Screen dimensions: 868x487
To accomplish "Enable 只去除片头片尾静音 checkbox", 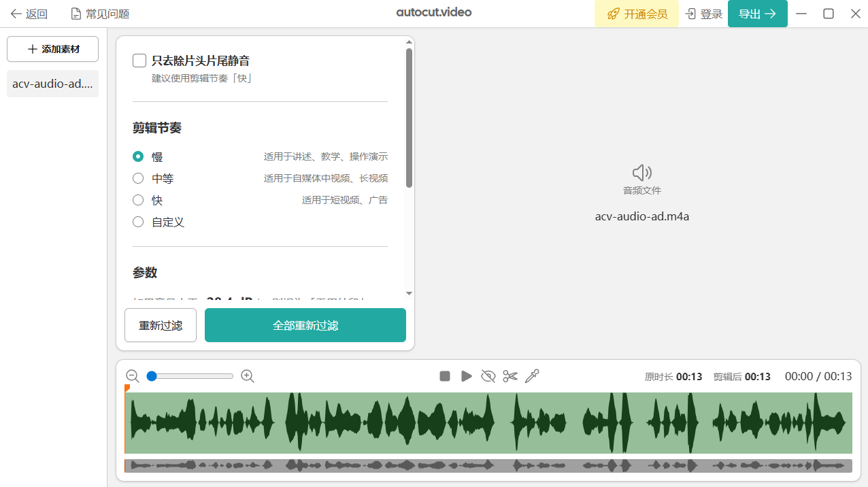I will coord(139,61).
